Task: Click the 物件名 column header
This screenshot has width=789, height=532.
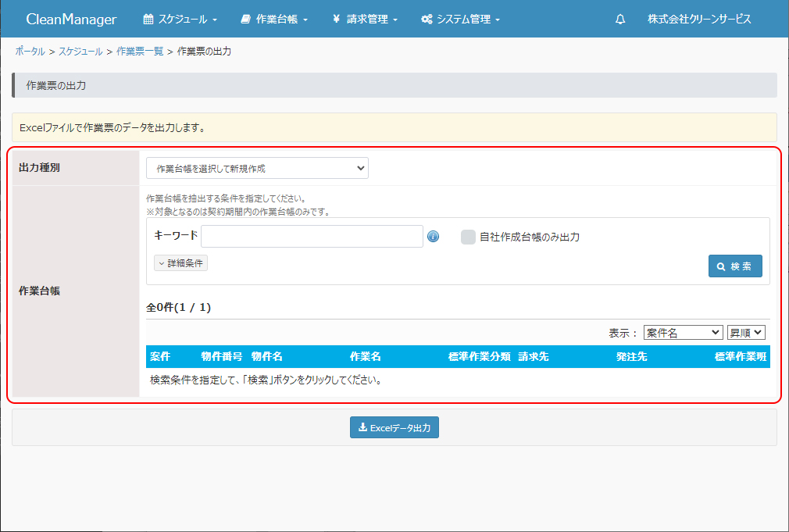Action: pyautogui.click(x=267, y=356)
